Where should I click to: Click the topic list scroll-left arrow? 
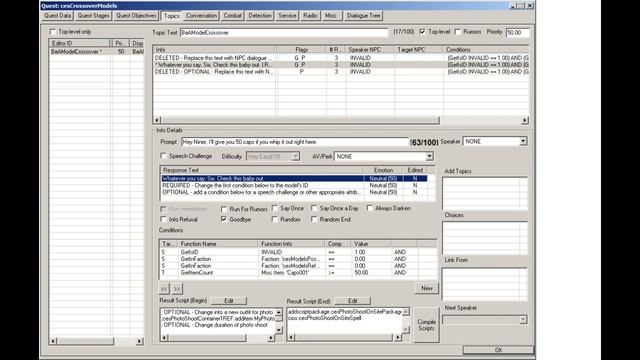(53, 341)
